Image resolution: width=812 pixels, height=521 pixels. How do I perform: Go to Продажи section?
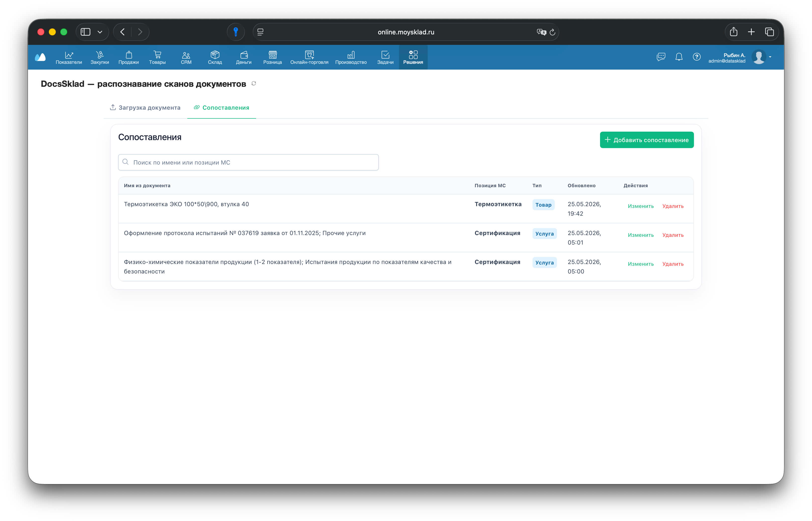point(129,58)
